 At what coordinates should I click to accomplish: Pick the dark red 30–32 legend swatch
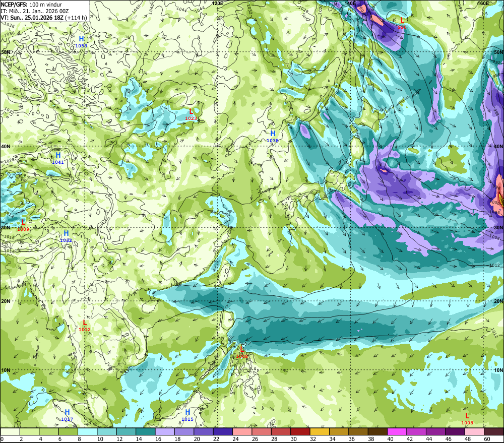[300, 431]
